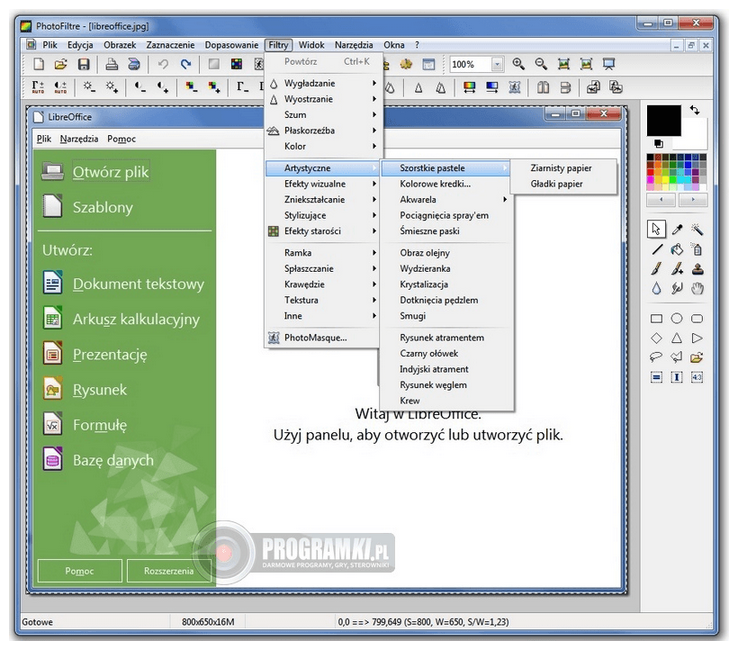Screen dimensions: 734x646
Task: Choose Obraz olejny filter
Action: coord(447,253)
